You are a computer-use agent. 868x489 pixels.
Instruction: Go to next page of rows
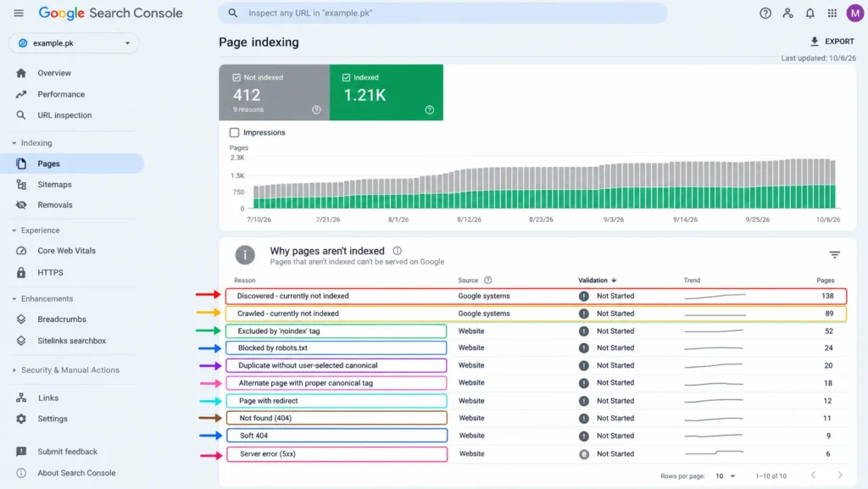(x=840, y=475)
